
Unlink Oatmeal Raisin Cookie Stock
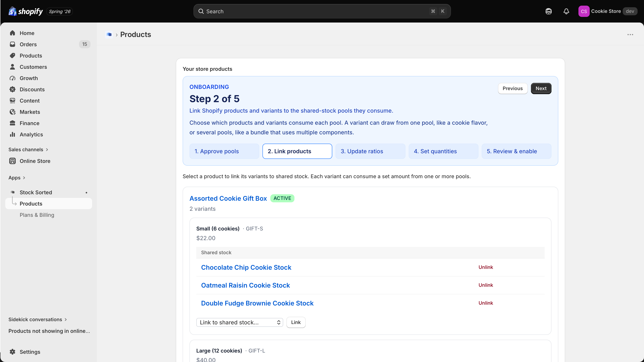[486, 285]
